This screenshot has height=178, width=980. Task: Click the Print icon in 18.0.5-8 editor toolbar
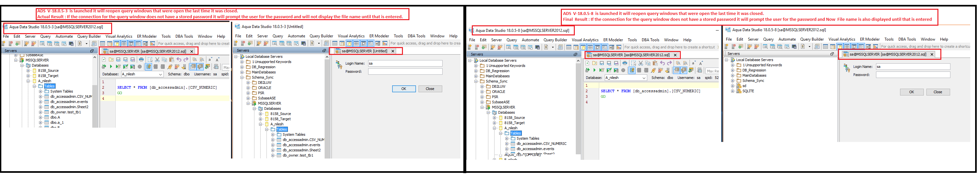(625, 63)
